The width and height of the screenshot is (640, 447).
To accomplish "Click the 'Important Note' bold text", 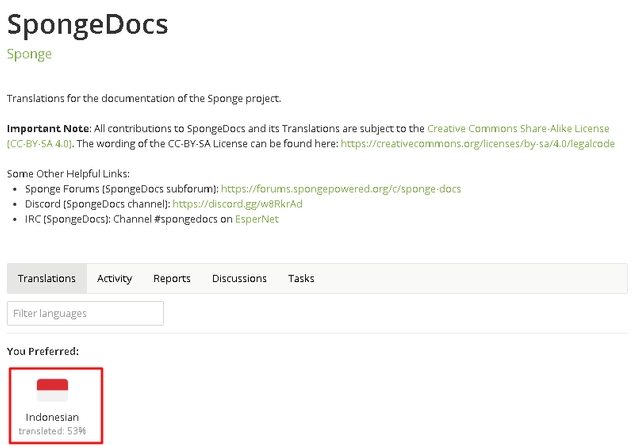I will click(x=49, y=129).
